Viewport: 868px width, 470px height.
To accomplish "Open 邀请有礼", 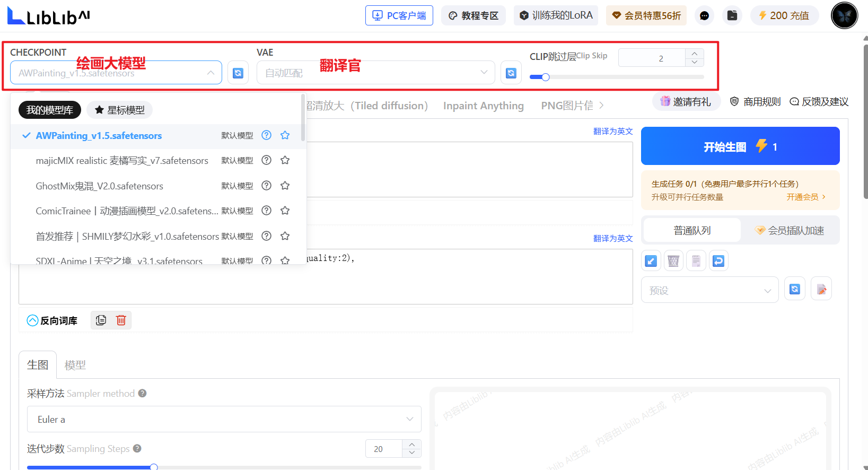I will coord(686,101).
